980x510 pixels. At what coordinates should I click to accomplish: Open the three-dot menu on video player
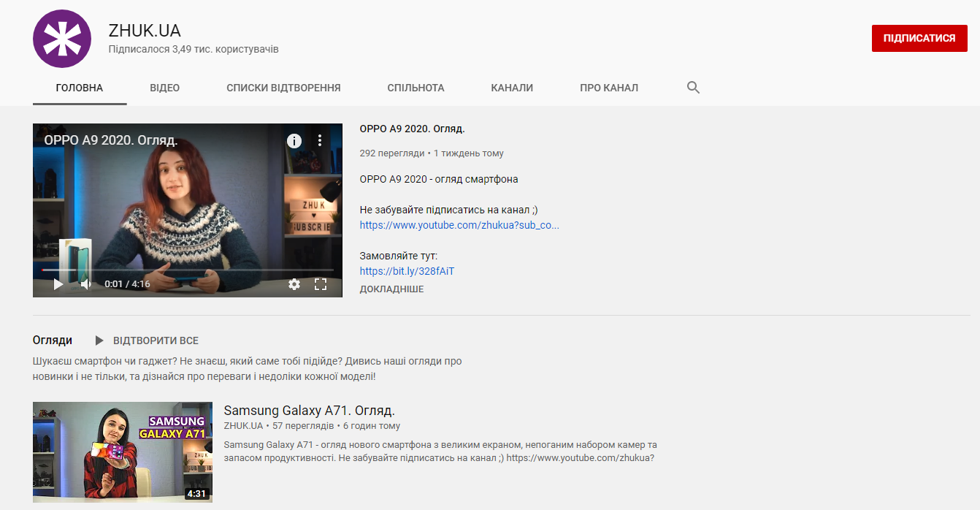319,141
